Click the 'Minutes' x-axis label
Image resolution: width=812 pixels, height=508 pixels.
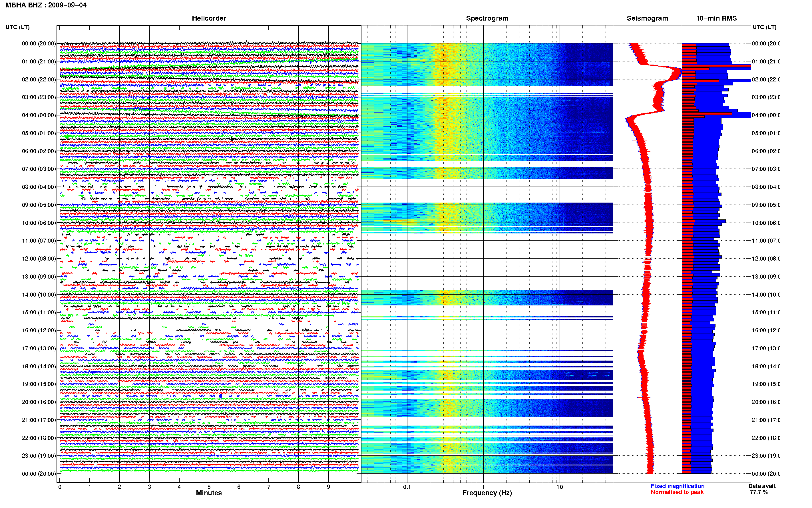pyautogui.click(x=209, y=493)
